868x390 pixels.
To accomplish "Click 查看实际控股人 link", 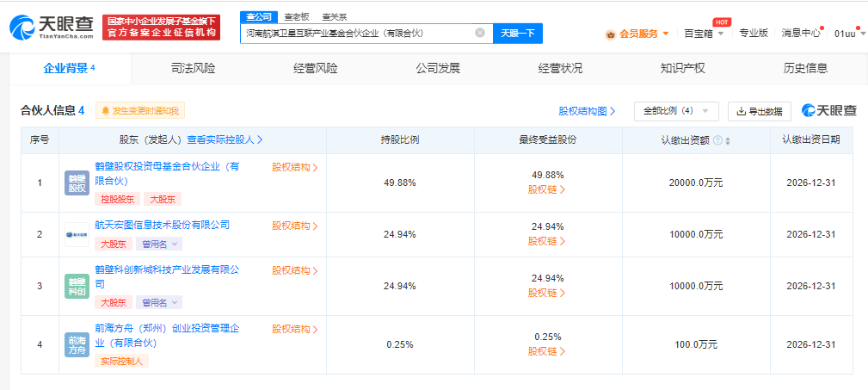I will click(225, 140).
